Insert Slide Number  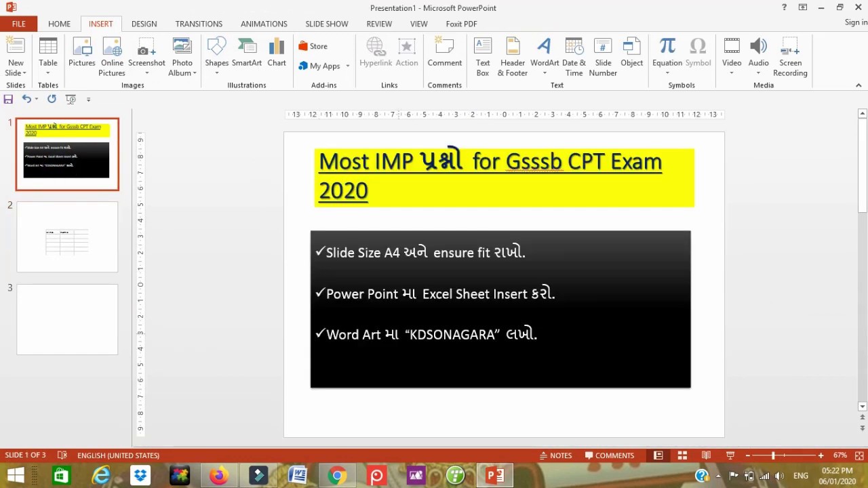pos(603,57)
